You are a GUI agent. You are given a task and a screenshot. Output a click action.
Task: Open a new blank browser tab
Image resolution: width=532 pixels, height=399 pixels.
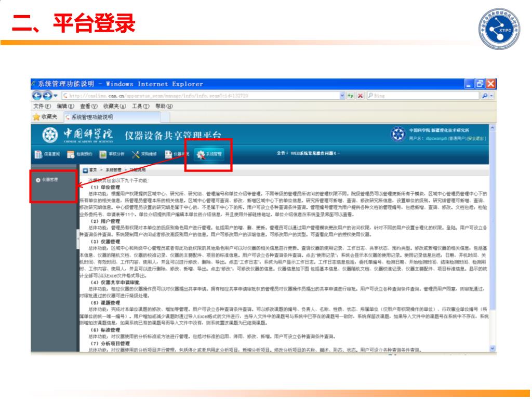click(165, 117)
